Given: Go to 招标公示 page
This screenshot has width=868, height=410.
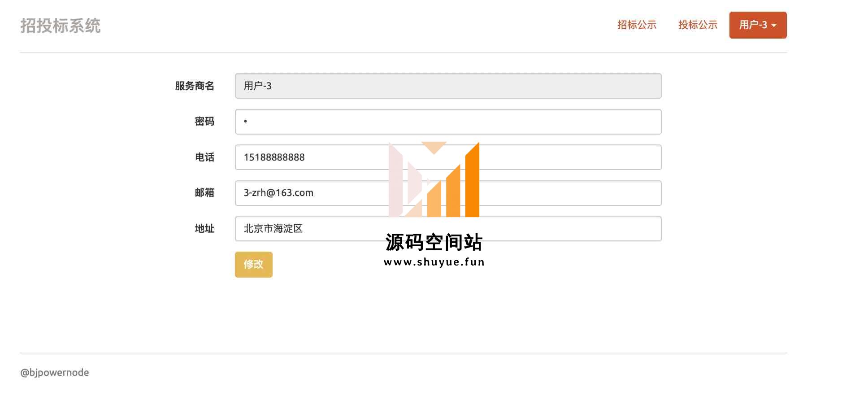Looking at the screenshot, I should coord(637,25).
